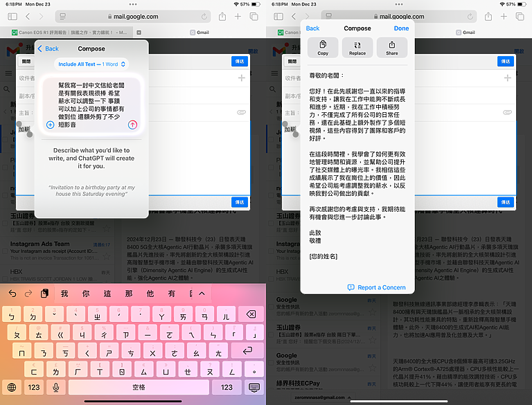This screenshot has height=405, width=532.
Task: Show tab overview in left Safari
Action: (x=254, y=17)
